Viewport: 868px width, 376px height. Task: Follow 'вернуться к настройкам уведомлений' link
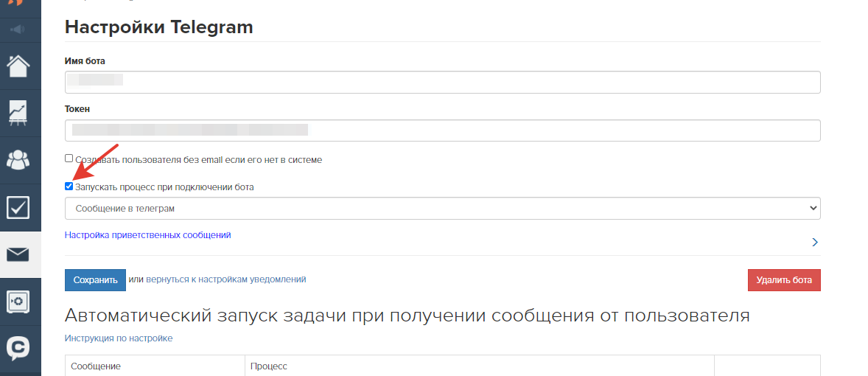click(x=226, y=279)
